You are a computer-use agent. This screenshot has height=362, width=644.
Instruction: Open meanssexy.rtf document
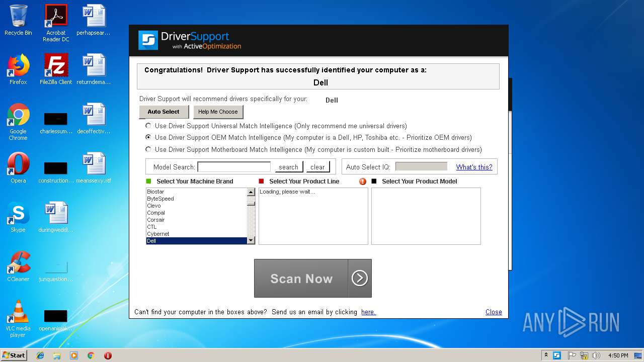tap(94, 168)
